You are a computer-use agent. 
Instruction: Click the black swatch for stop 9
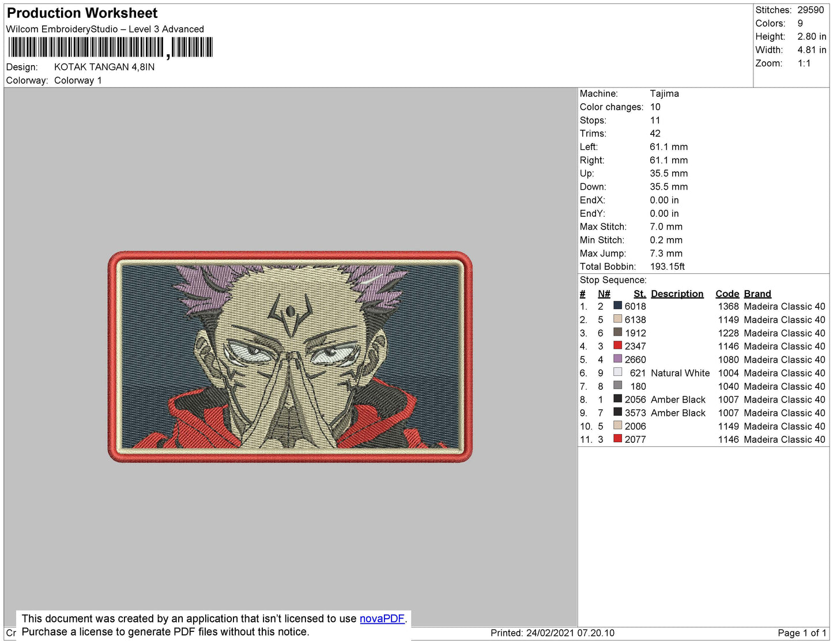pyautogui.click(x=617, y=412)
